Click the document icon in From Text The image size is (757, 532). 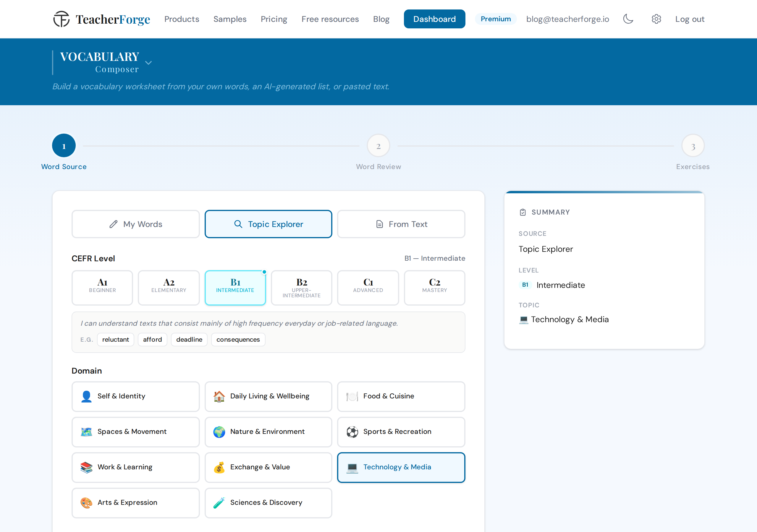coord(379,224)
